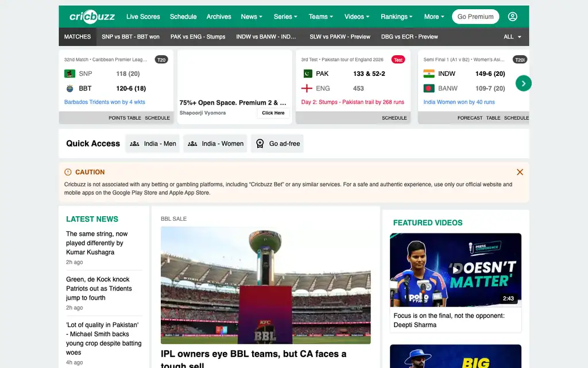Click the T20 badge on SNP match
The height and width of the screenshot is (368, 588).
161,60
